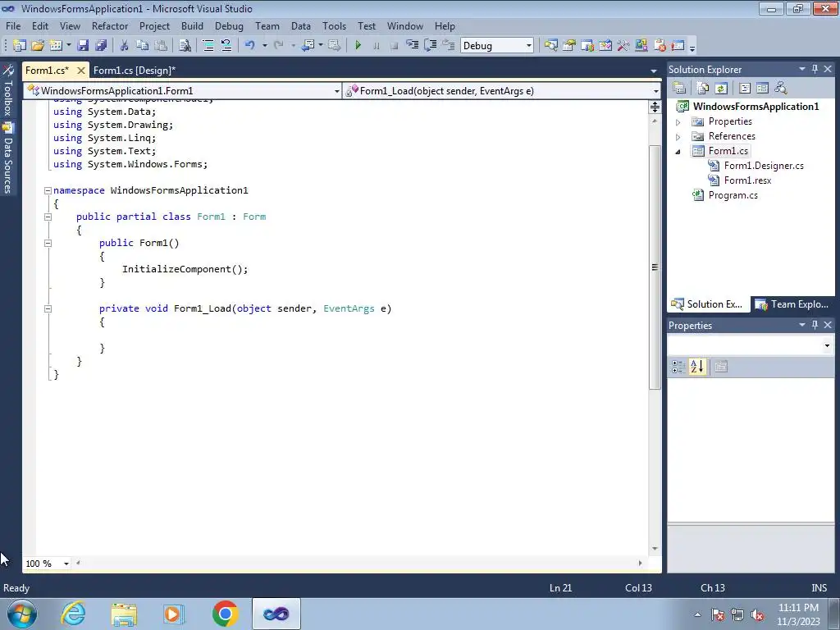Click the Cut scissors icon
Viewport: 840px width, 630px height.
click(125, 46)
